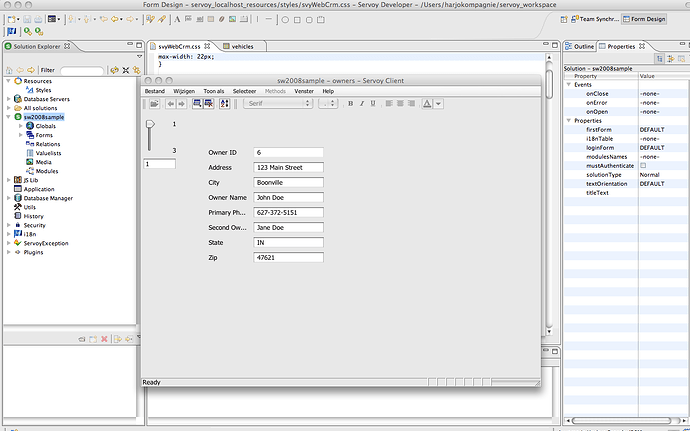Select the circle shape tool icon
This screenshot has width=690, height=431.
pyautogui.click(x=285, y=20)
